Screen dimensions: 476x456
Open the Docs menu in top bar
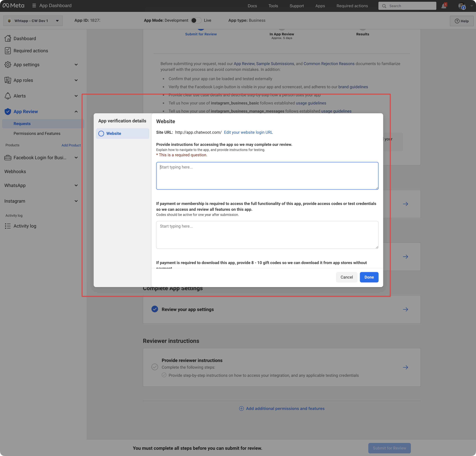252,6
